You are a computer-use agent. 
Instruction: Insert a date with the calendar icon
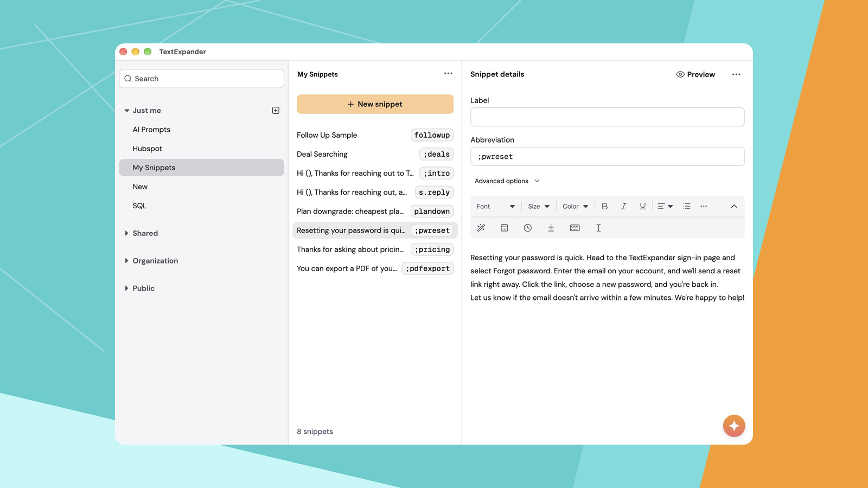click(x=505, y=228)
